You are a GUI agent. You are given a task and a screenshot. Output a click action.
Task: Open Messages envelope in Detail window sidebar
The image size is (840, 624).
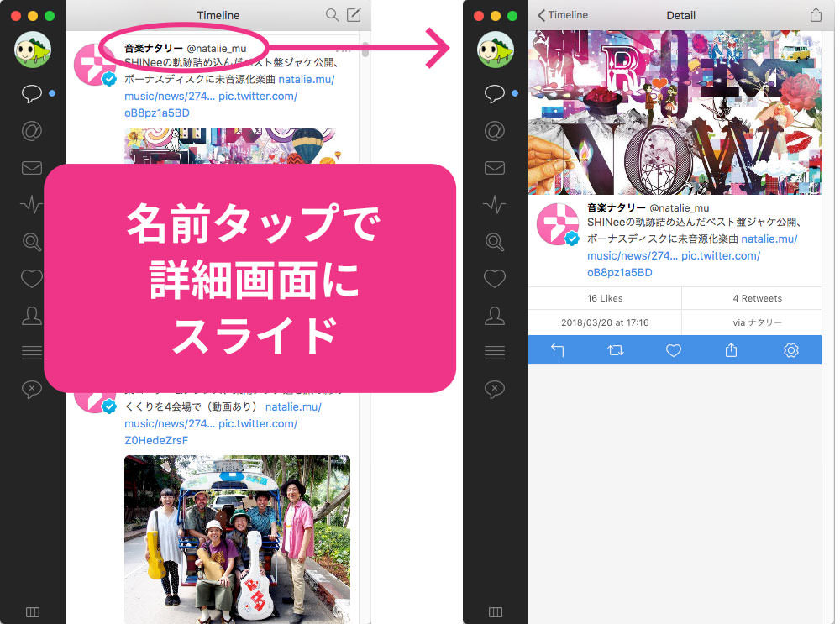pyautogui.click(x=495, y=168)
